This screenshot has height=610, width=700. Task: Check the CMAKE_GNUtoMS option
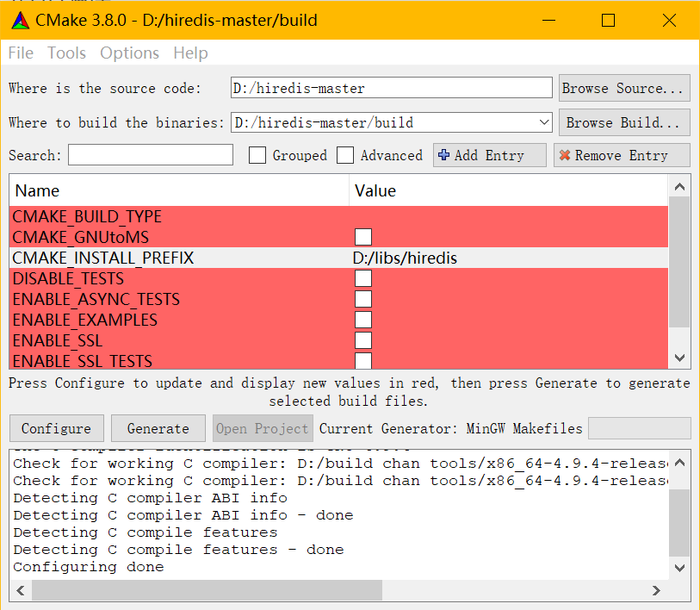(x=363, y=237)
